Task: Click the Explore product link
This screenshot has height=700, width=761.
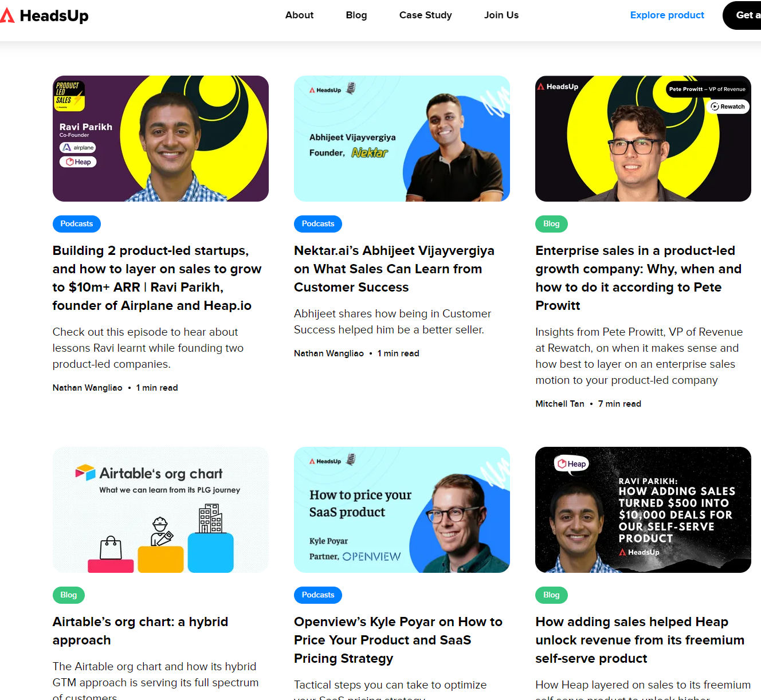Action: click(x=667, y=15)
